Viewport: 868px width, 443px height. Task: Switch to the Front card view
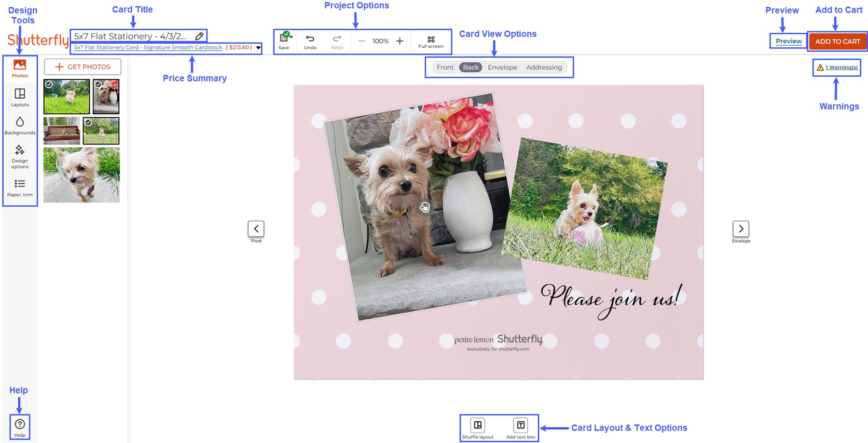click(x=445, y=68)
